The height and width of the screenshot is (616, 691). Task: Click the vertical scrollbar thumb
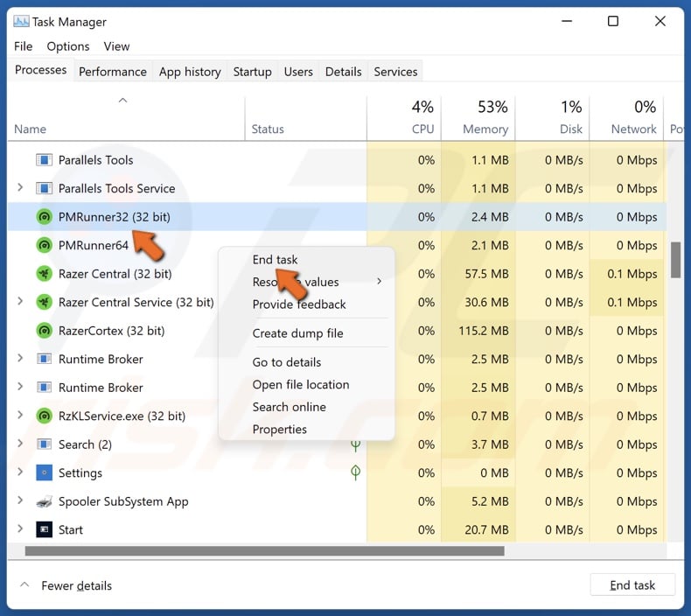point(675,260)
